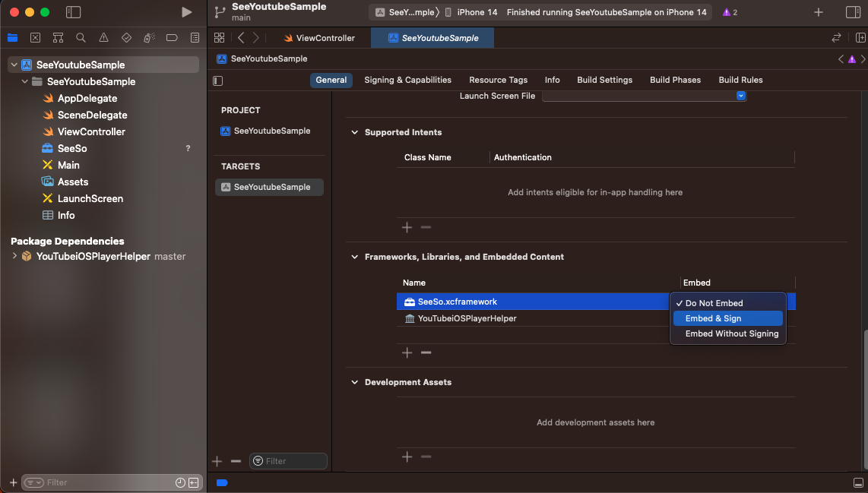Add a development asset

407,457
